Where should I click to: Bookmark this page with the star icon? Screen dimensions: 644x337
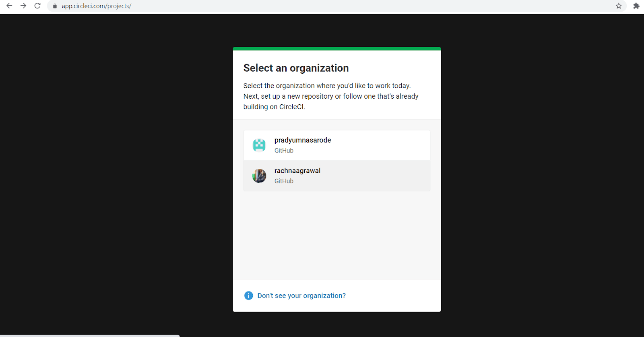tap(619, 6)
